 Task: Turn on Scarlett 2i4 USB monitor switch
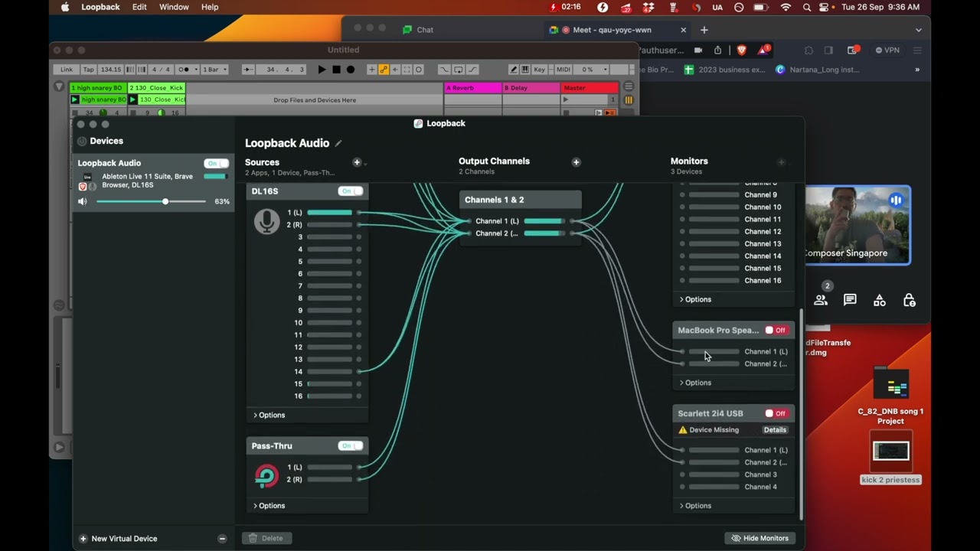(776, 413)
